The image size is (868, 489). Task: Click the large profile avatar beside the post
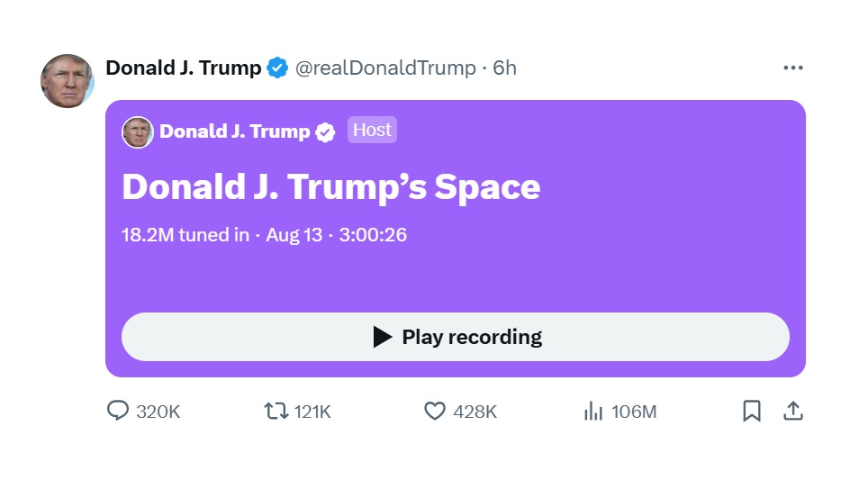[x=68, y=81]
